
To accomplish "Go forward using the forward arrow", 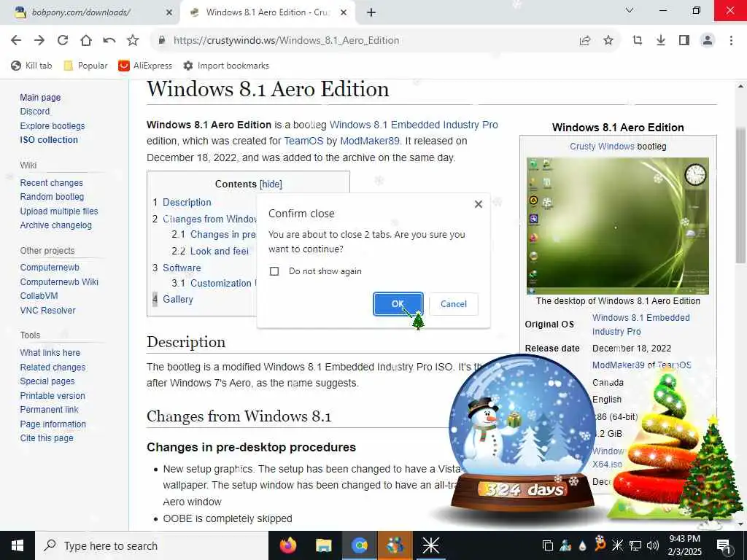I will pyautogui.click(x=39, y=41).
